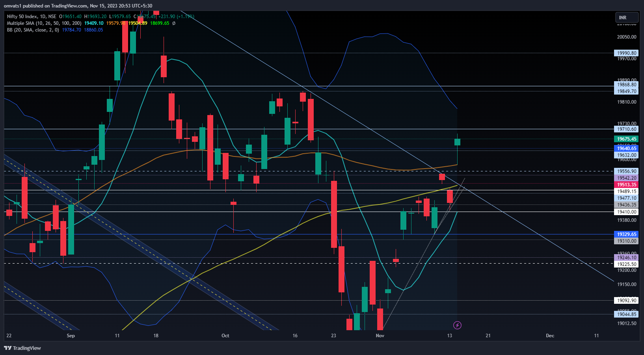Click the Oct label on time axis

pos(225,336)
